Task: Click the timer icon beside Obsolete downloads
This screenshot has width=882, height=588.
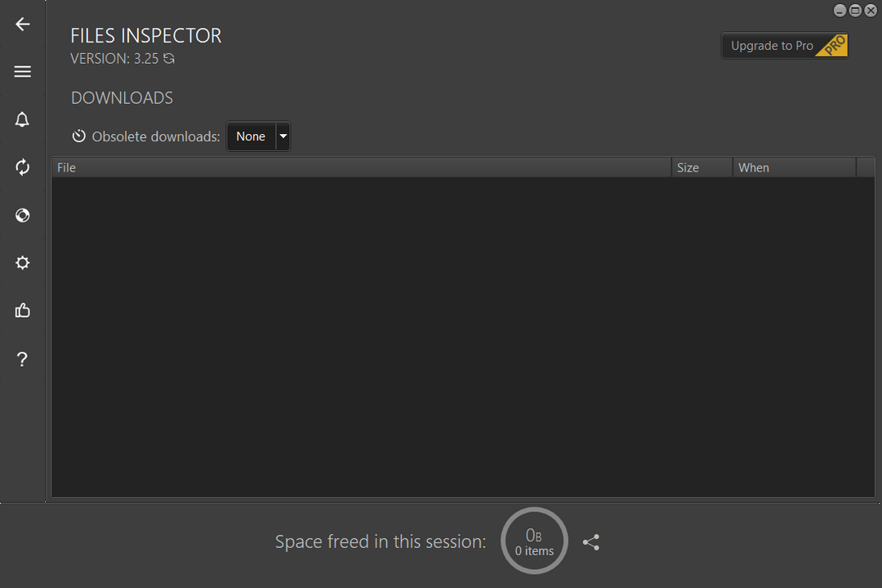Action: (79, 136)
